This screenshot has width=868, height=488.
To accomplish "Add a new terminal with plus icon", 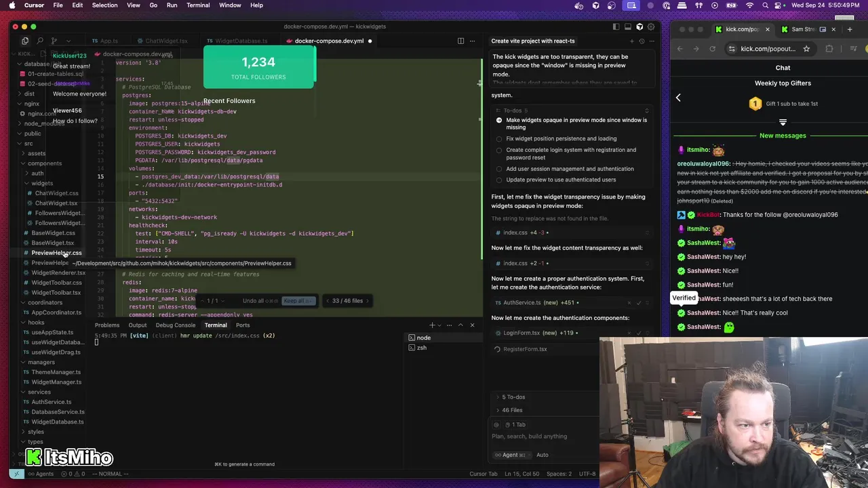I will (x=432, y=325).
